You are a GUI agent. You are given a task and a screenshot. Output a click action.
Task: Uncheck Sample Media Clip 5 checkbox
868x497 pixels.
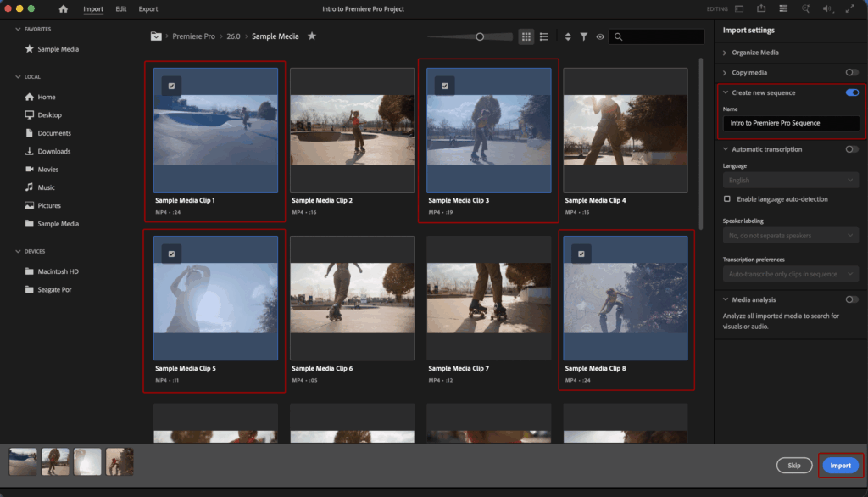click(x=171, y=254)
